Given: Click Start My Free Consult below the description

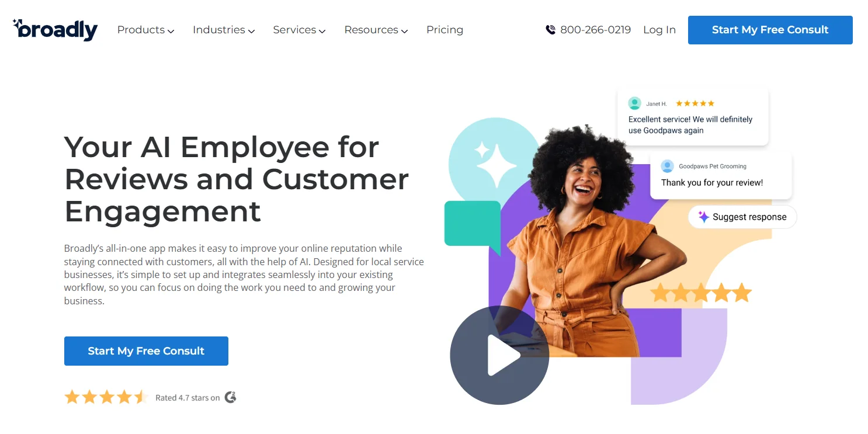Looking at the screenshot, I should [x=146, y=351].
